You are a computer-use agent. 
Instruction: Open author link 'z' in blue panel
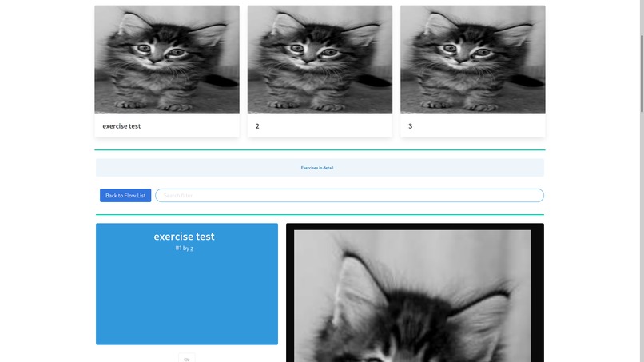coord(192,249)
